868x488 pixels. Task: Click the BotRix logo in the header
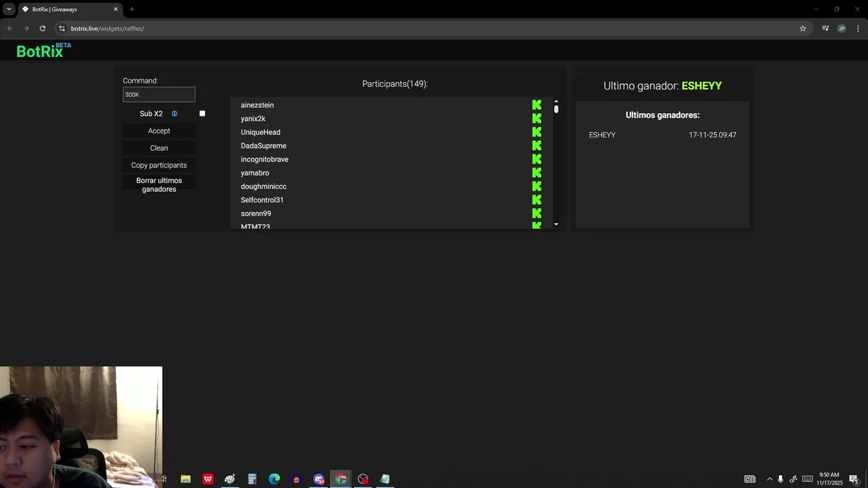[x=43, y=51]
